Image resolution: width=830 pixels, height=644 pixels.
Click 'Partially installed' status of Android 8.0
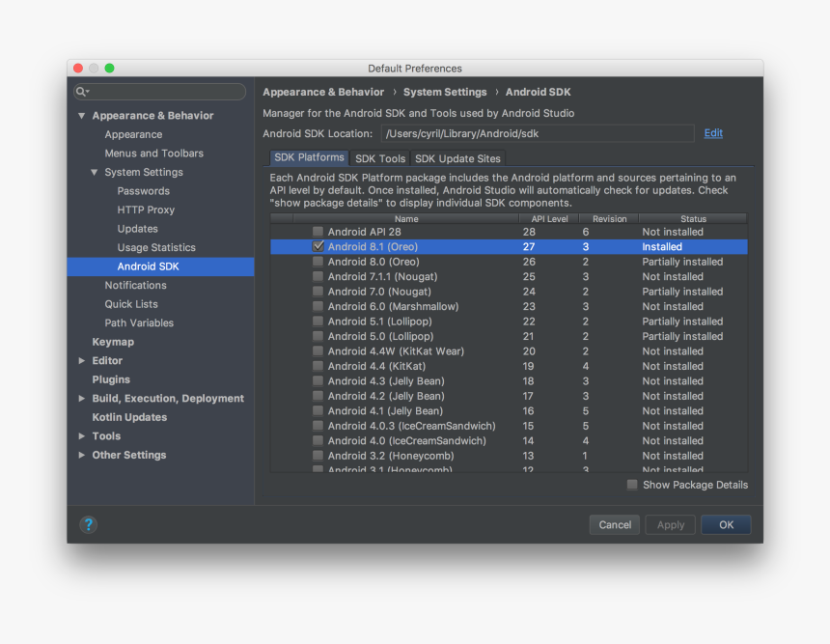pos(682,262)
